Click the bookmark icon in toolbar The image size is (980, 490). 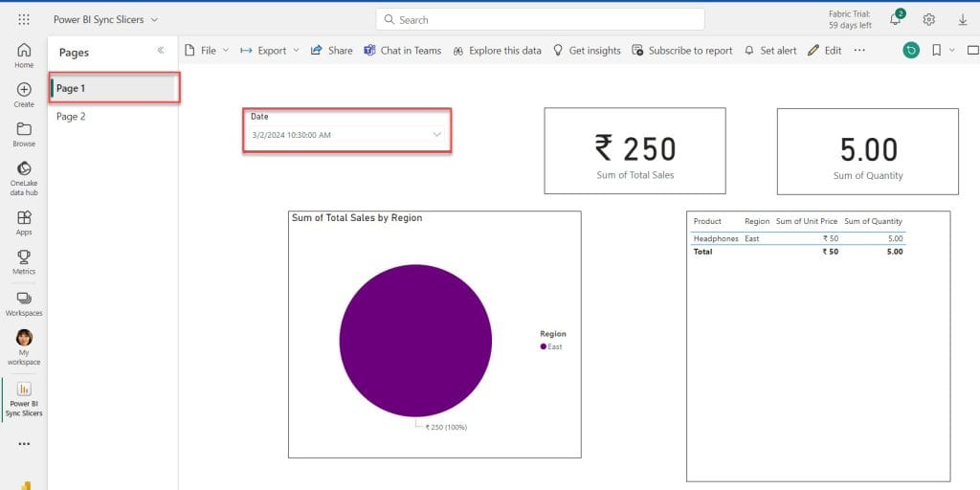pyautogui.click(x=936, y=51)
